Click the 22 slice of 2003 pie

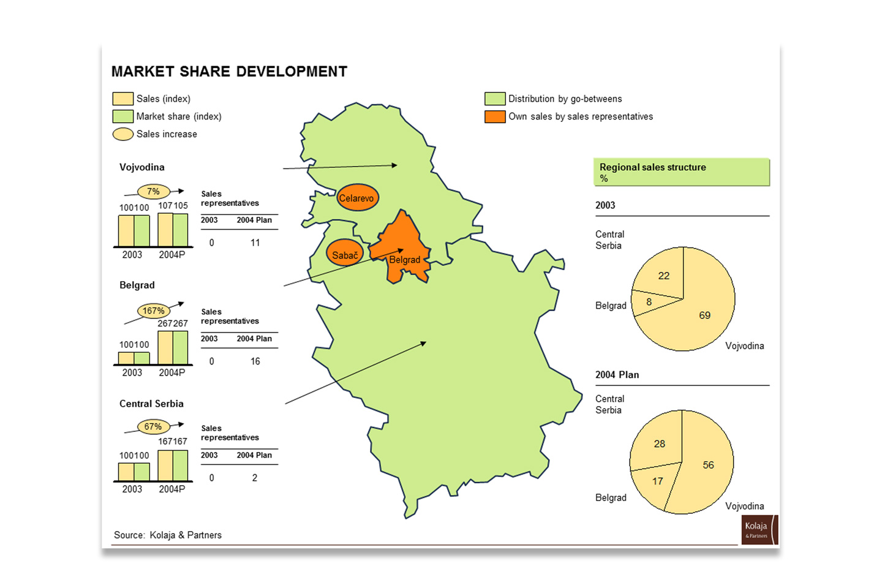(663, 275)
